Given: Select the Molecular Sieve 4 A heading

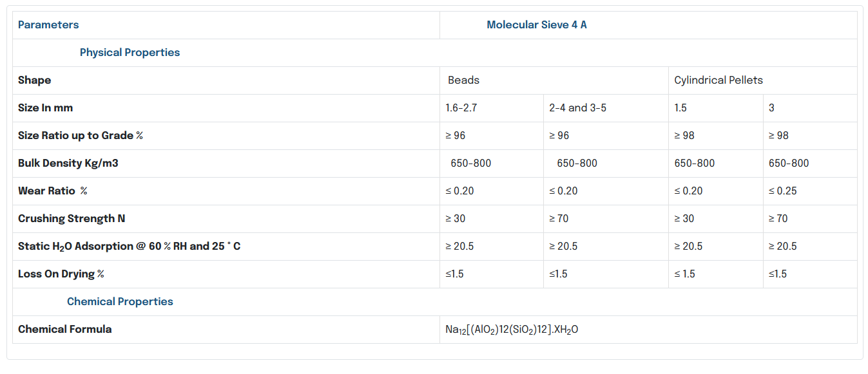Looking at the screenshot, I should [x=536, y=25].
